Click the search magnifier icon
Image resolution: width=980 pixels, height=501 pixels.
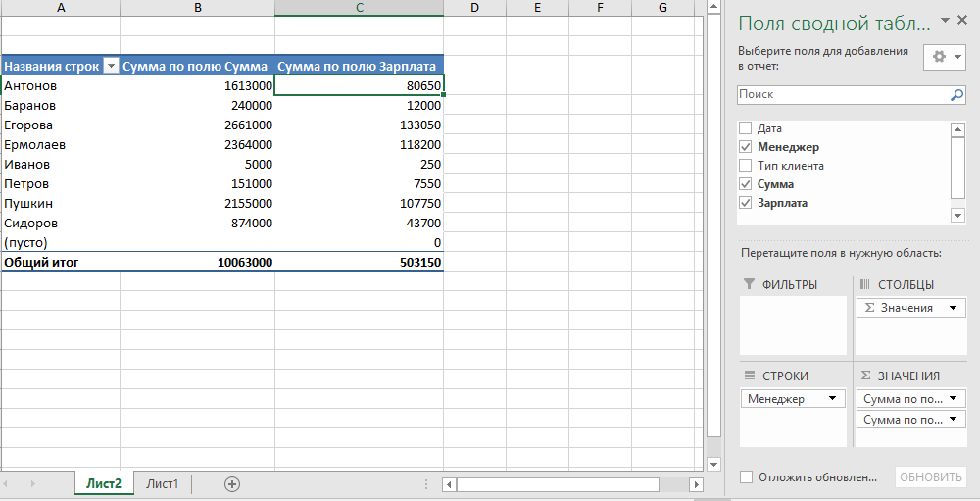coord(957,95)
